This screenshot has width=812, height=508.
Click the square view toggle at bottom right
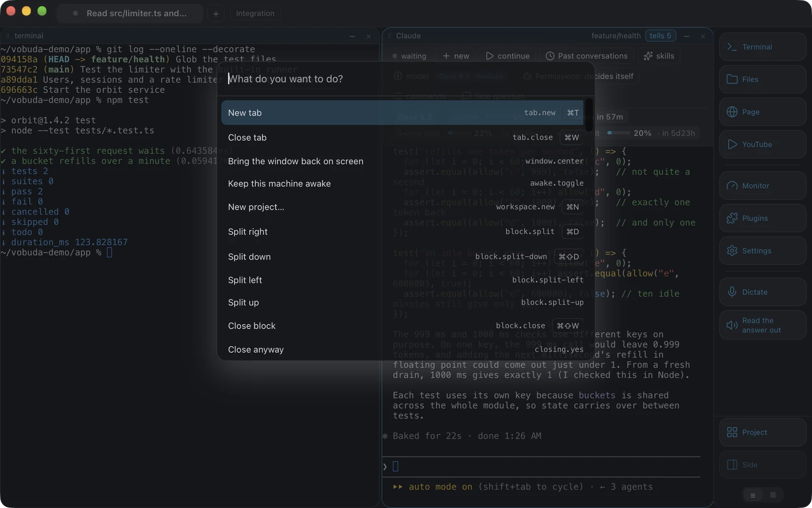point(773,495)
